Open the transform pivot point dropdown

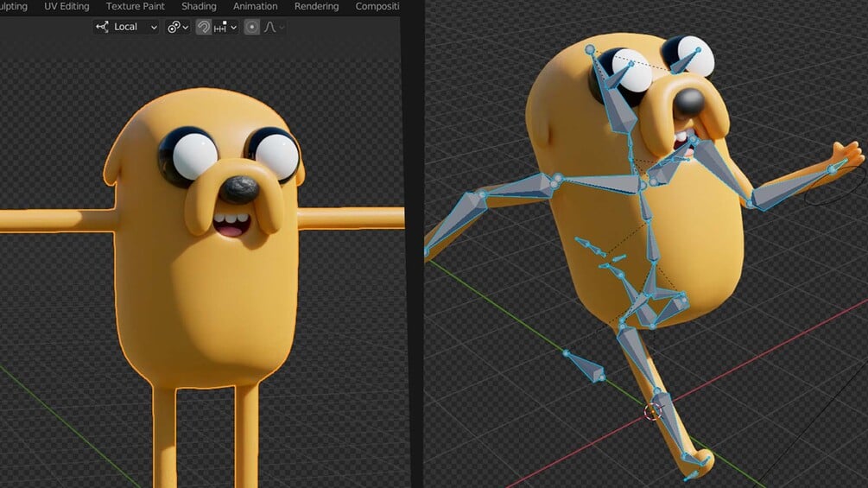[x=178, y=27]
